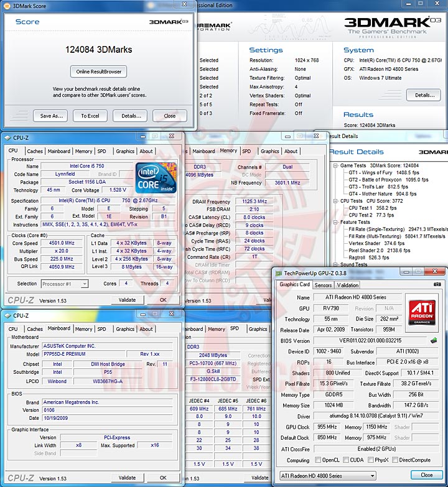This screenshot has width=448, height=487.
Task: Open the Processor #1 selection dropdown
Action: tap(65, 284)
